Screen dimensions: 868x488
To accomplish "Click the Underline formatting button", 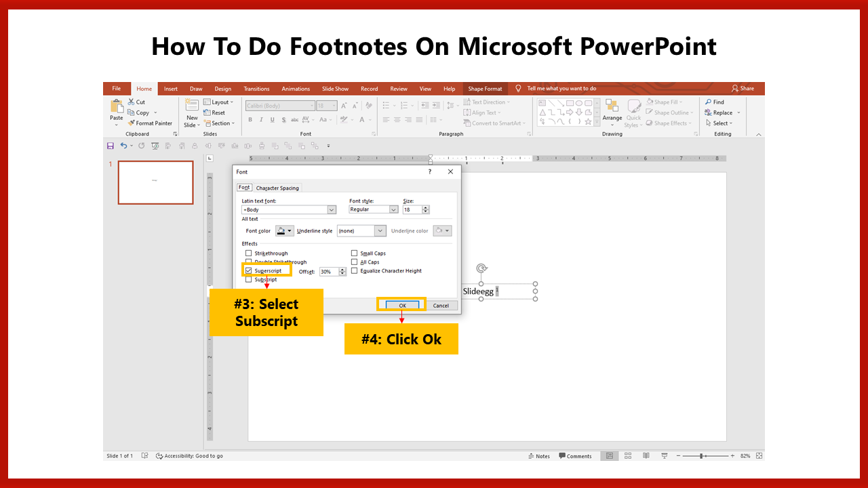I will [273, 120].
